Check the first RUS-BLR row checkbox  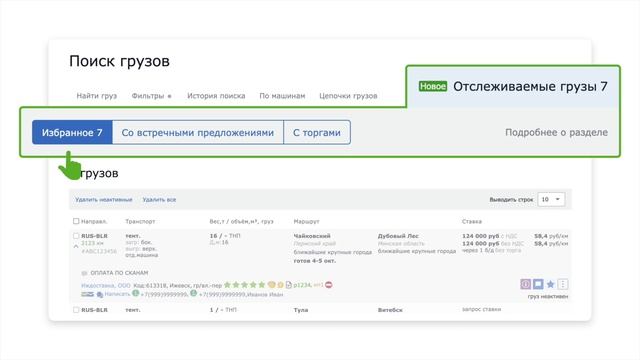click(76, 236)
